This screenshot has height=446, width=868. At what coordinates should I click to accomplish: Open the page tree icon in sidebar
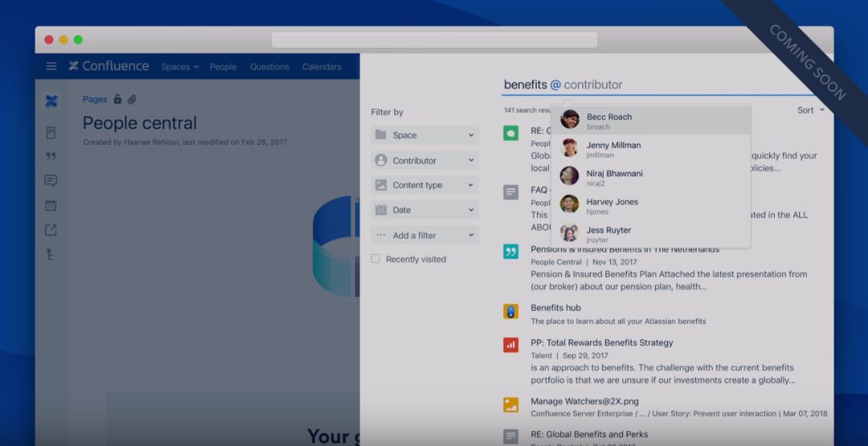(51, 255)
